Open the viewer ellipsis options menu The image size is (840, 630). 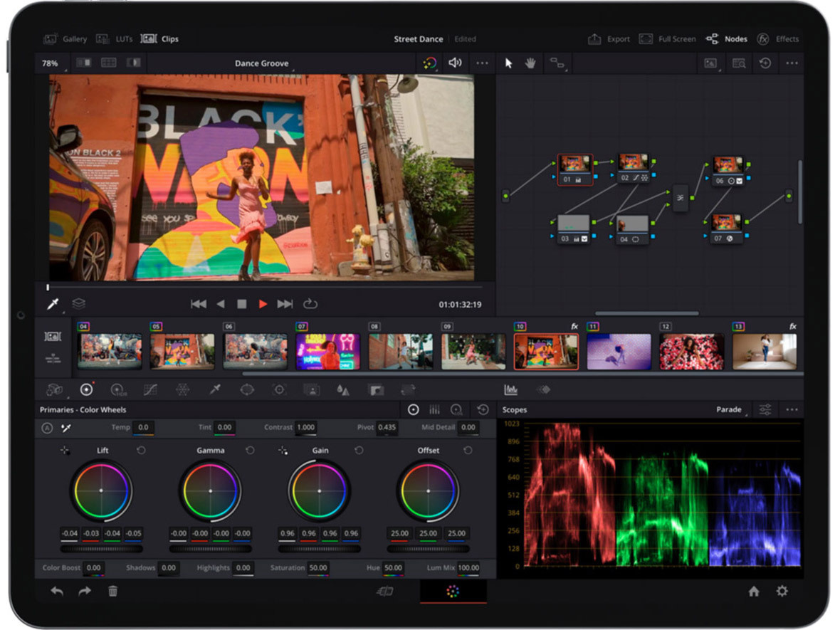[x=482, y=63]
